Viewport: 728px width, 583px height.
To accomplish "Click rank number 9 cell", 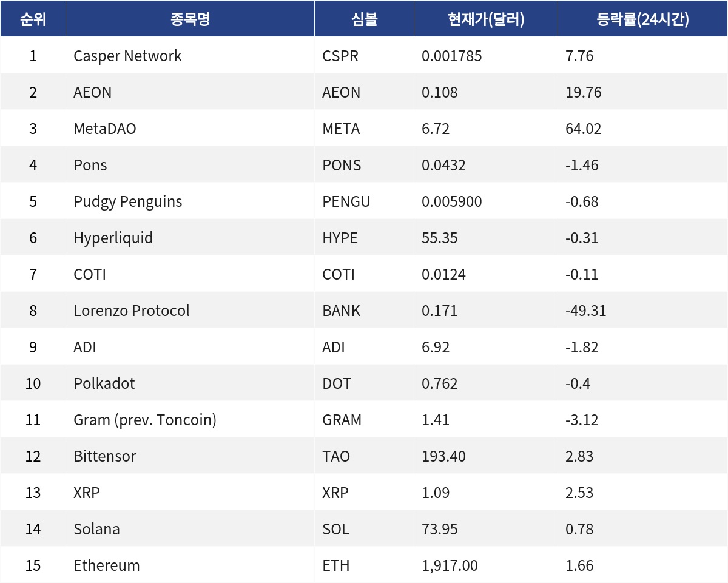I will tap(33, 347).
